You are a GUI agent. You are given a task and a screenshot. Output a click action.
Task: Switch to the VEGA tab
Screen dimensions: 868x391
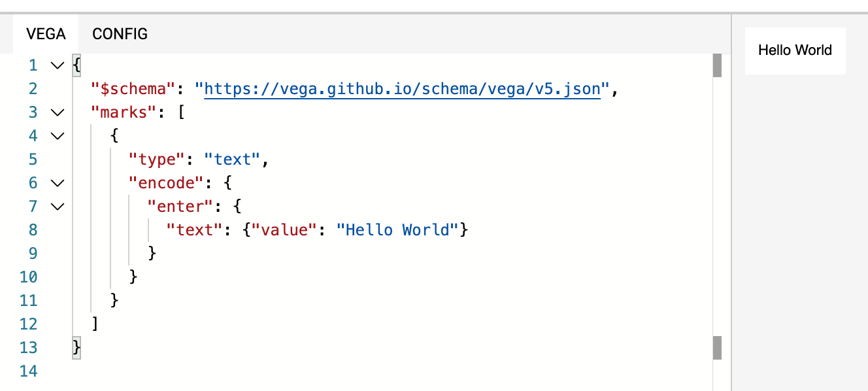click(x=46, y=33)
